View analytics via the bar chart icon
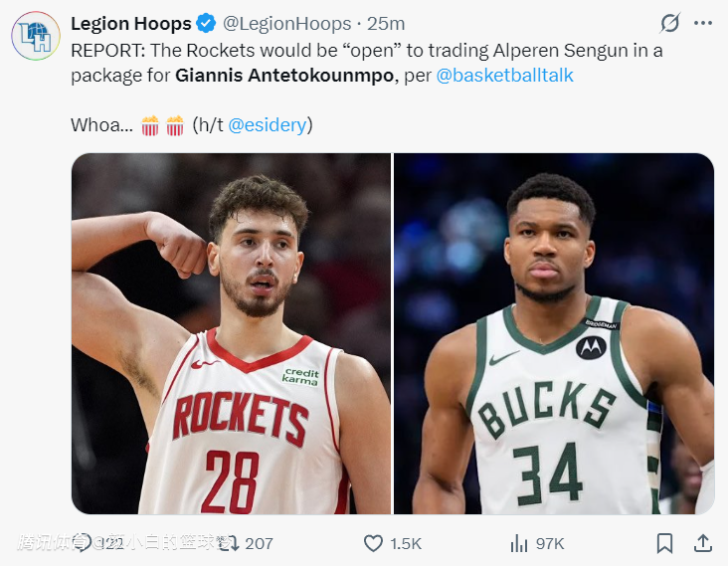The image size is (728, 566). point(519,543)
